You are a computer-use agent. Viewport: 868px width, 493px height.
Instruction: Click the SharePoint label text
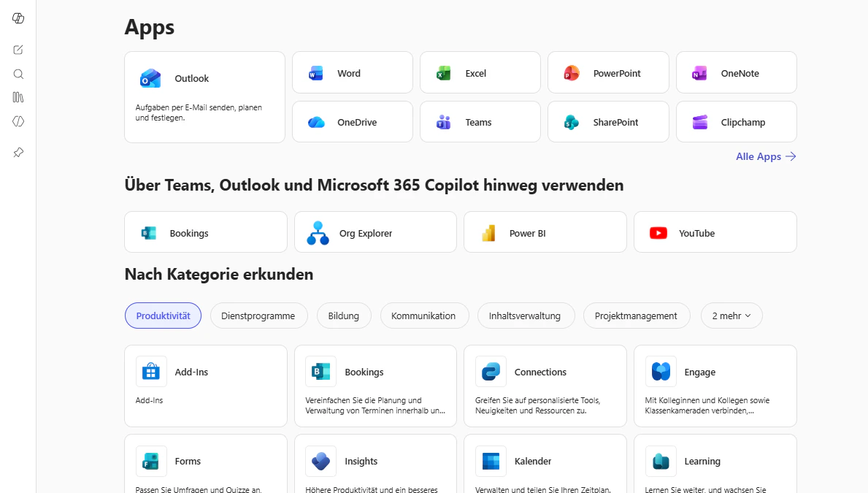coord(615,123)
